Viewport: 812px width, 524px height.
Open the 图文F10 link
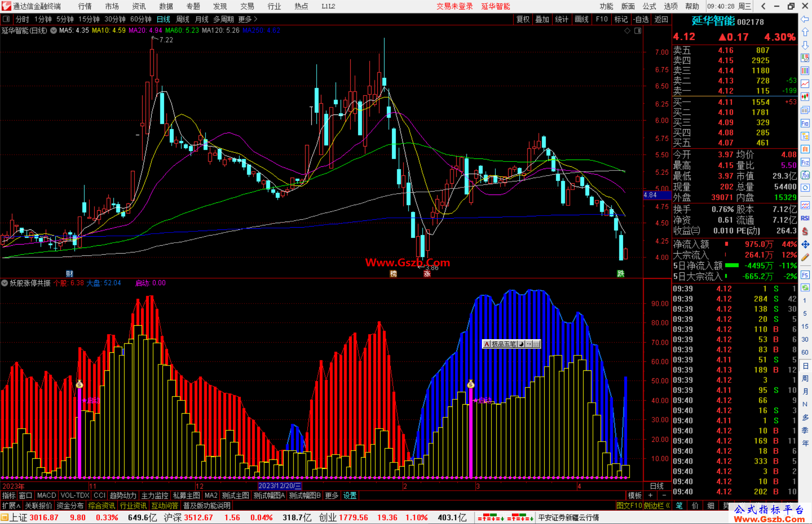click(629, 506)
